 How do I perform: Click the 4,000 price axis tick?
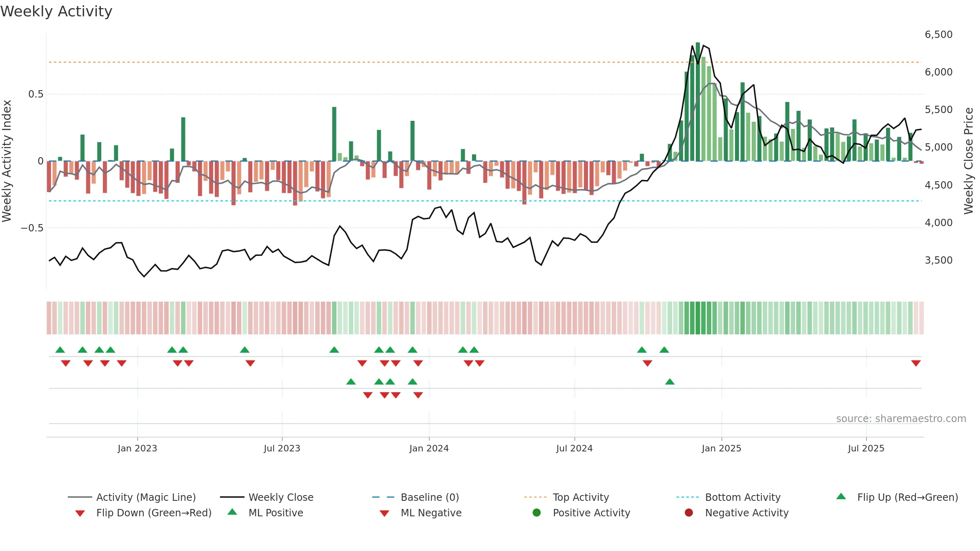tap(938, 222)
